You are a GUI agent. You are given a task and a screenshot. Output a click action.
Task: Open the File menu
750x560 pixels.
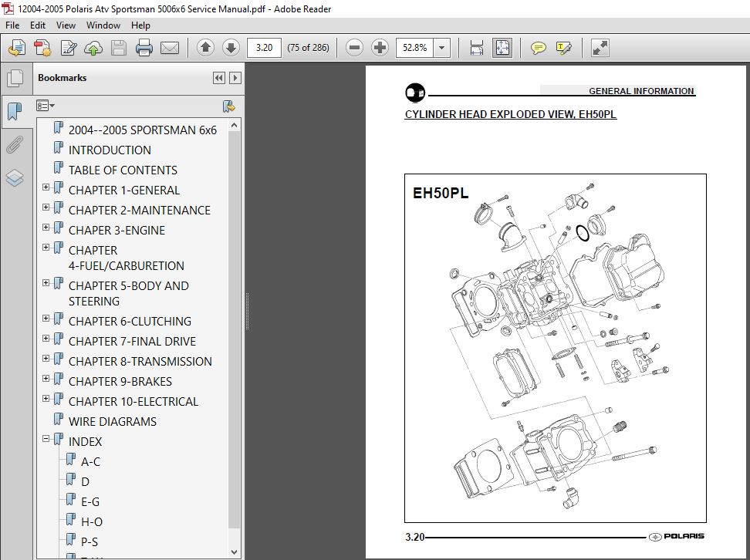(x=12, y=25)
